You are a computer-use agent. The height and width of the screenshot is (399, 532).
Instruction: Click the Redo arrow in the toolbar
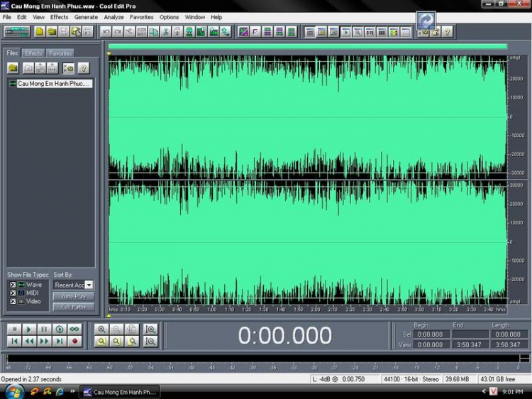click(x=117, y=32)
